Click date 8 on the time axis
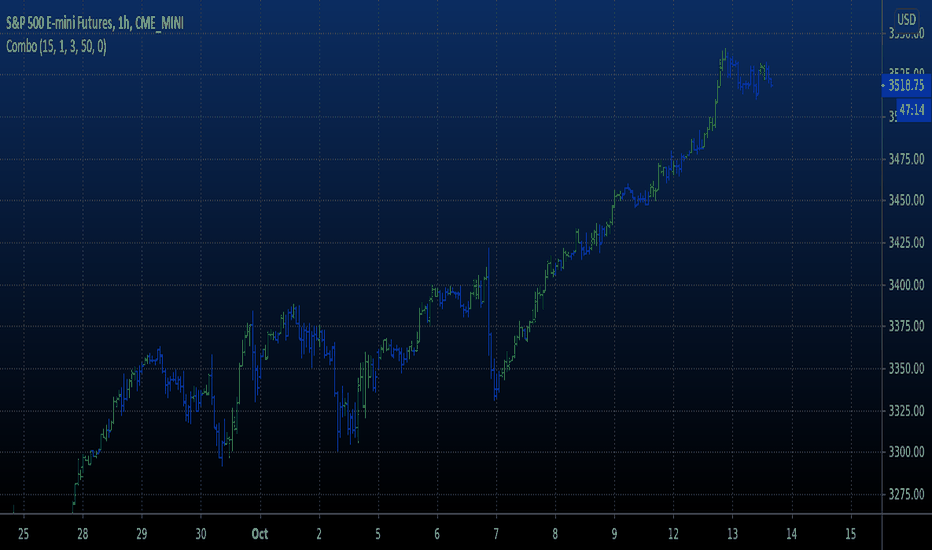The height and width of the screenshot is (550, 932). point(555,534)
